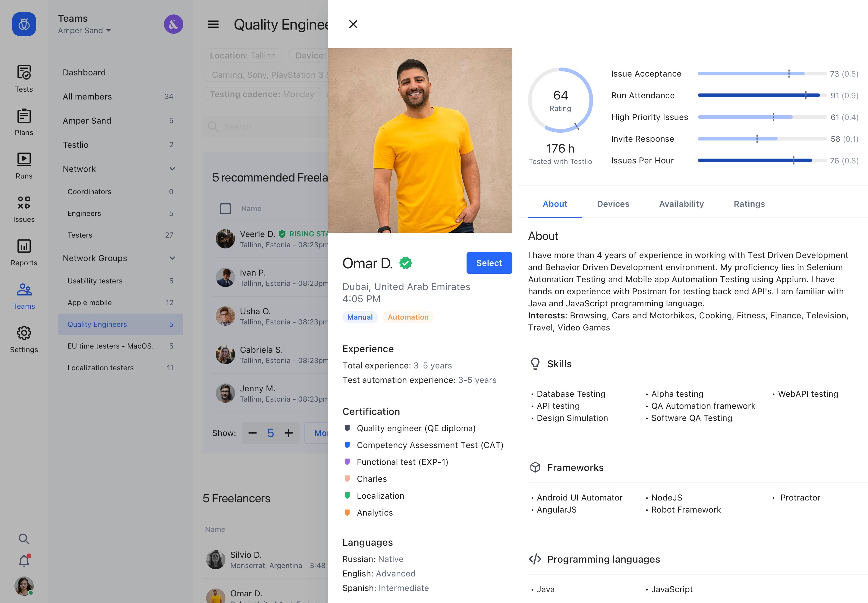
Task: Click the sidebar search magnifier icon
Action: (24, 539)
